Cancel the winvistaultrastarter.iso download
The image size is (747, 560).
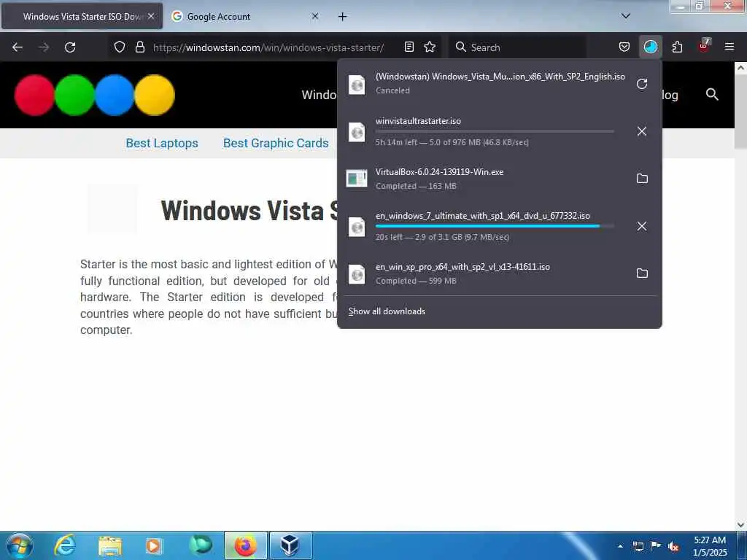click(642, 131)
